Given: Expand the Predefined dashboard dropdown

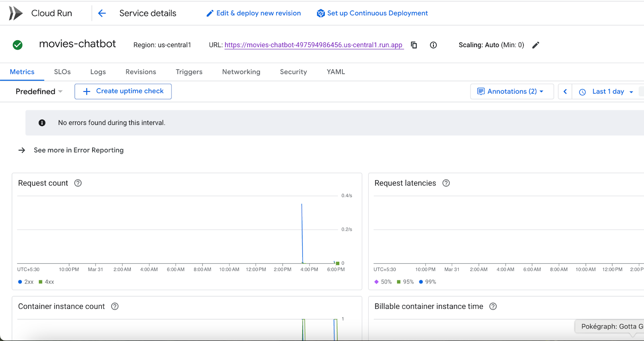Looking at the screenshot, I should [x=39, y=91].
